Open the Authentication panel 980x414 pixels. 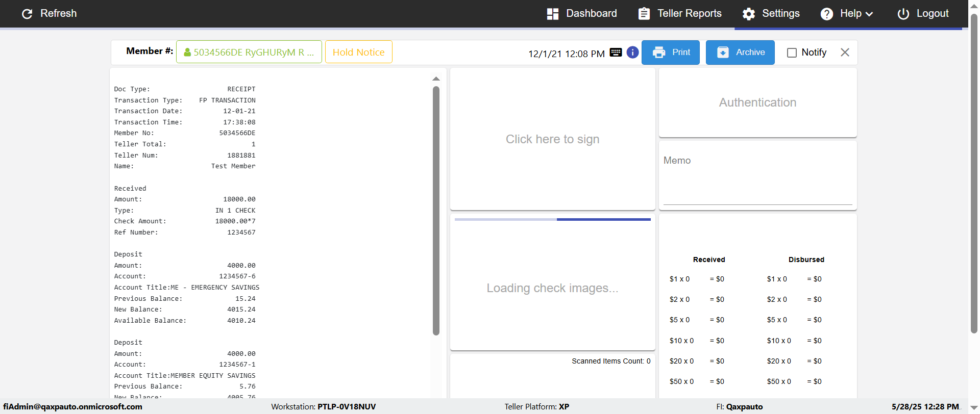758,102
